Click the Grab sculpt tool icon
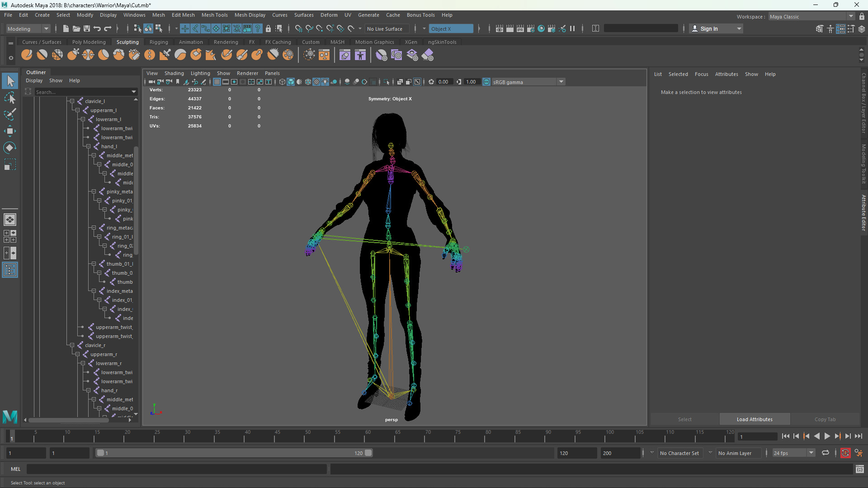The height and width of the screenshot is (488, 868). (x=73, y=55)
